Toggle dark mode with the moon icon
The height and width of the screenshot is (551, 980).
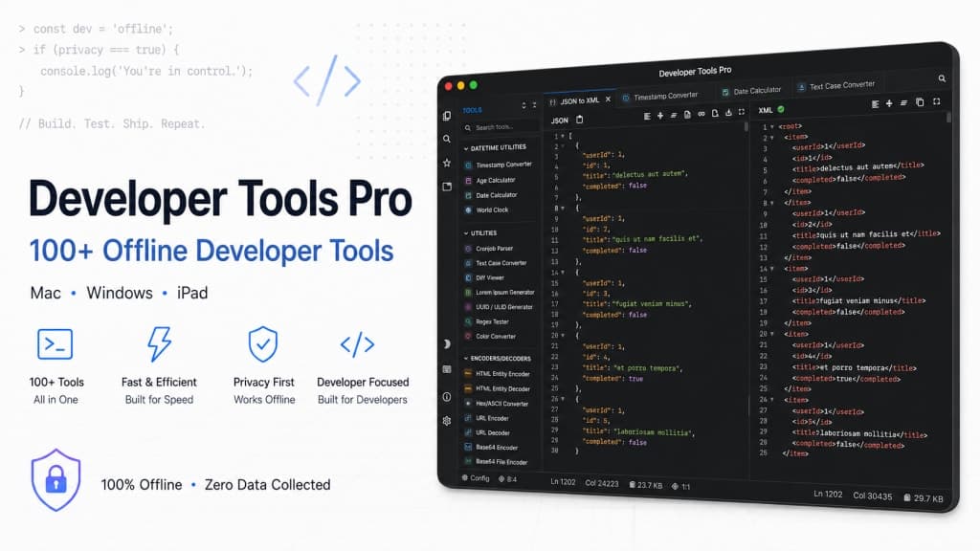(446, 344)
